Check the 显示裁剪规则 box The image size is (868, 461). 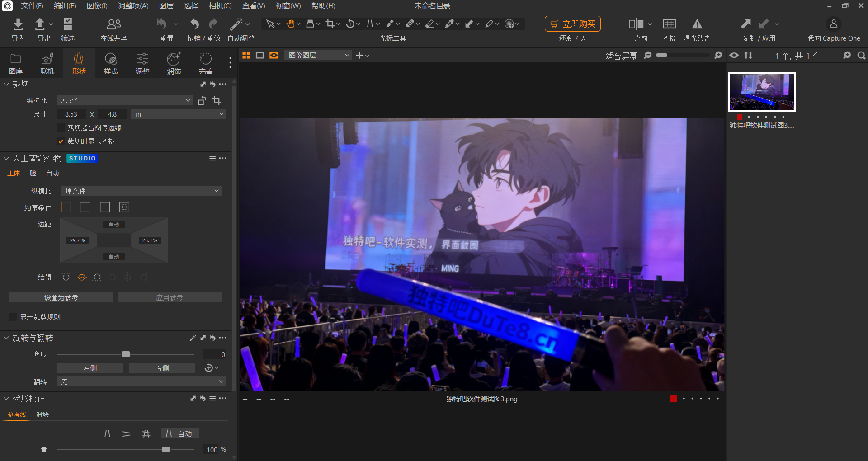tap(13, 317)
